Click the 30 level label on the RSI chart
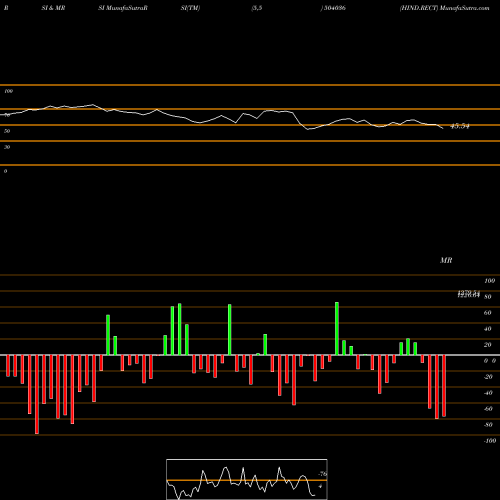This screenshot has height=500, width=500. [7, 147]
